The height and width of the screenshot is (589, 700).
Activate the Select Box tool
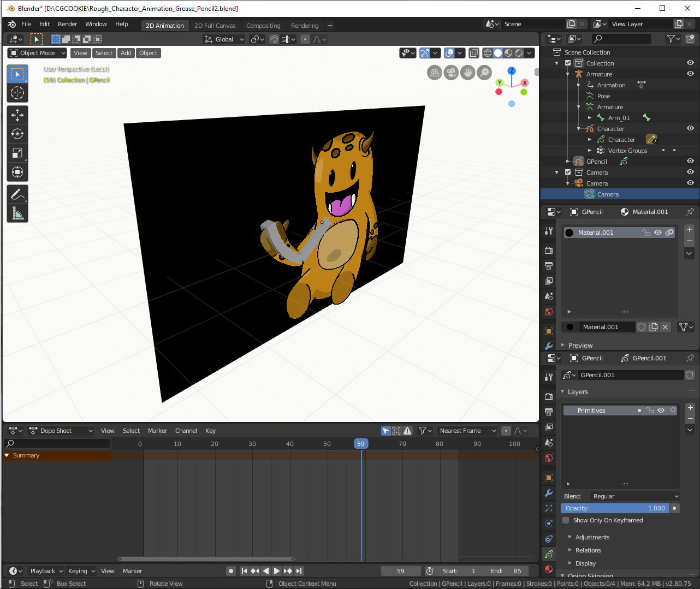17,74
